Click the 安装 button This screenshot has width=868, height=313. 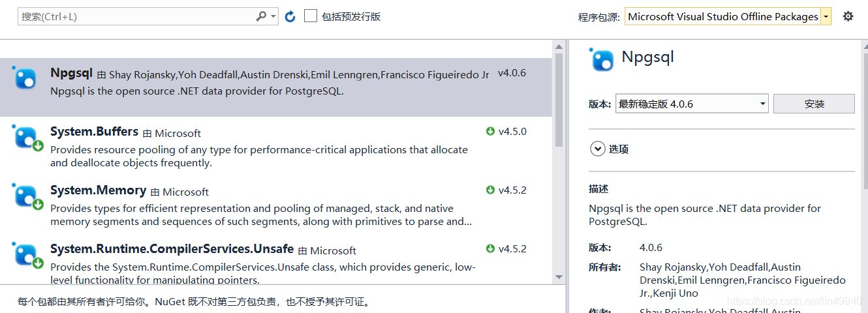(x=814, y=104)
